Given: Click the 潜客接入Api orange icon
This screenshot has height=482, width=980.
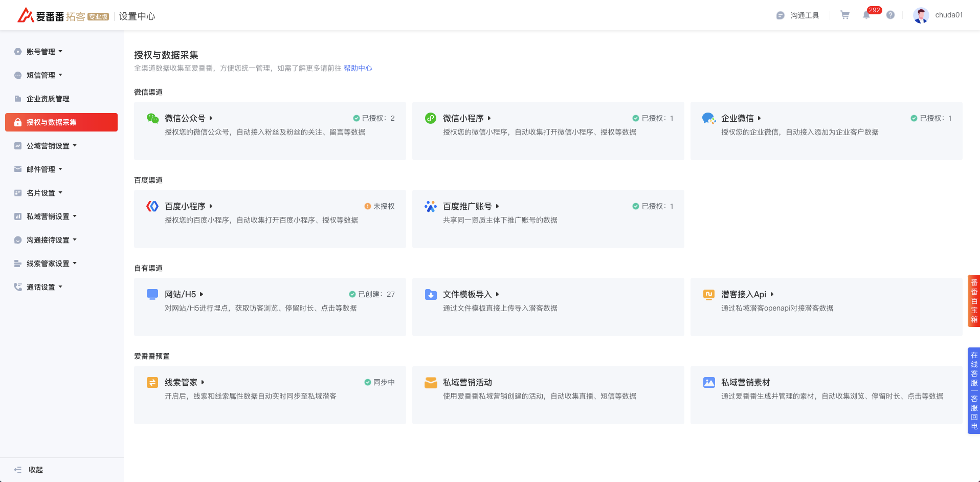Looking at the screenshot, I should tap(709, 294).
